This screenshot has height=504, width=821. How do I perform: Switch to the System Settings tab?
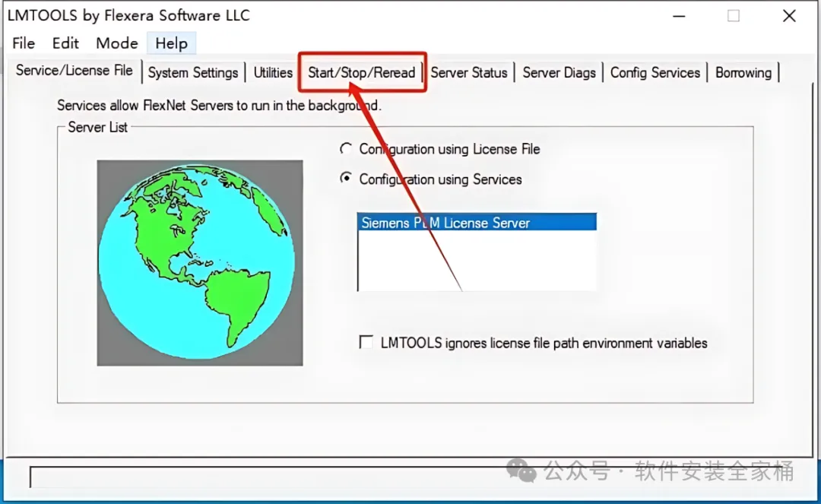click(x=192, y=72)
